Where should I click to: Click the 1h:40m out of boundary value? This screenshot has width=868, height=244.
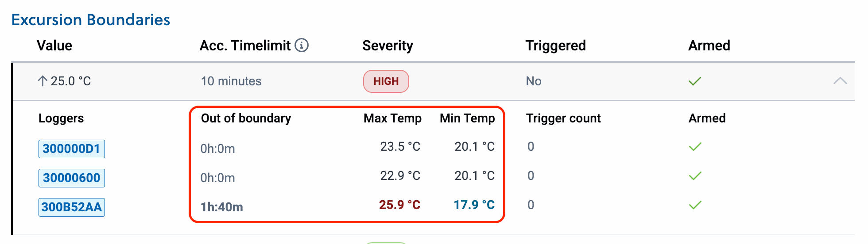point(221,207)
